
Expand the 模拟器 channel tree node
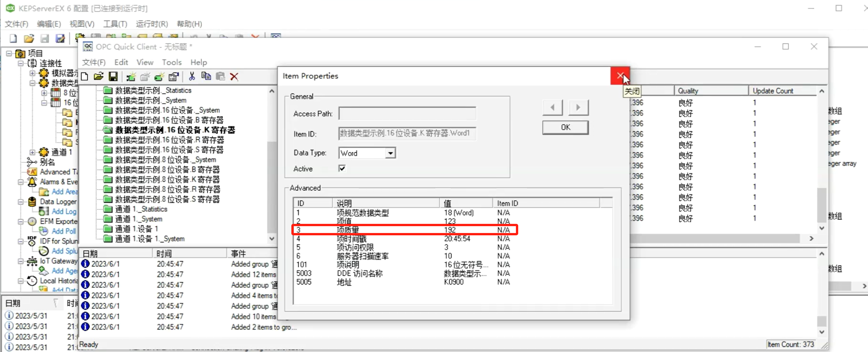coord(32,73)
